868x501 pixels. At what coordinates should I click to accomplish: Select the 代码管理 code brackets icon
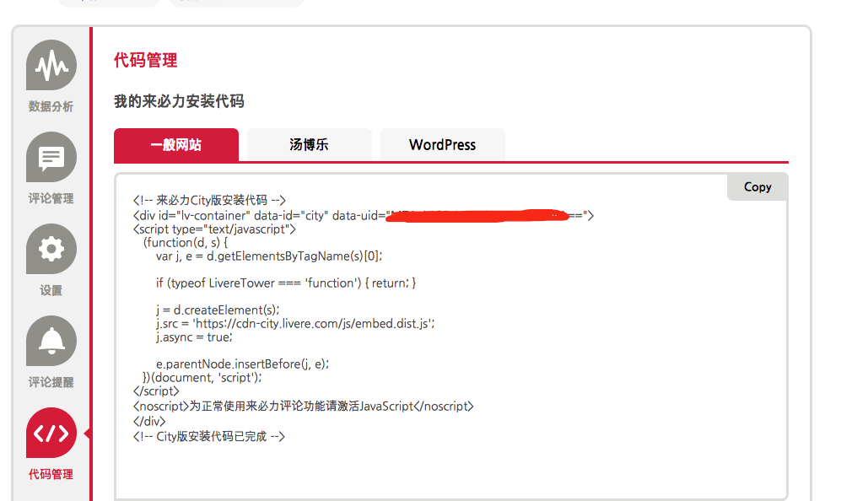tap(51, 433)
